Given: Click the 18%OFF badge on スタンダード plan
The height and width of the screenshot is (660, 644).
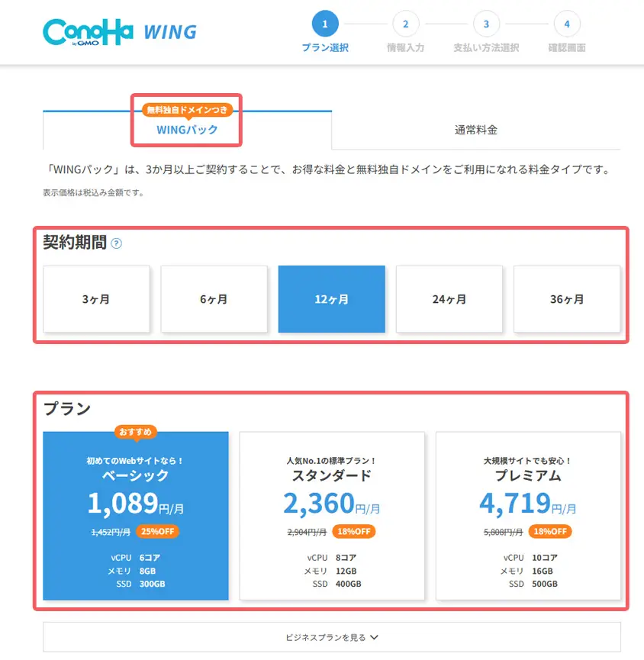Looking at the screenshot, I should 354,532.
